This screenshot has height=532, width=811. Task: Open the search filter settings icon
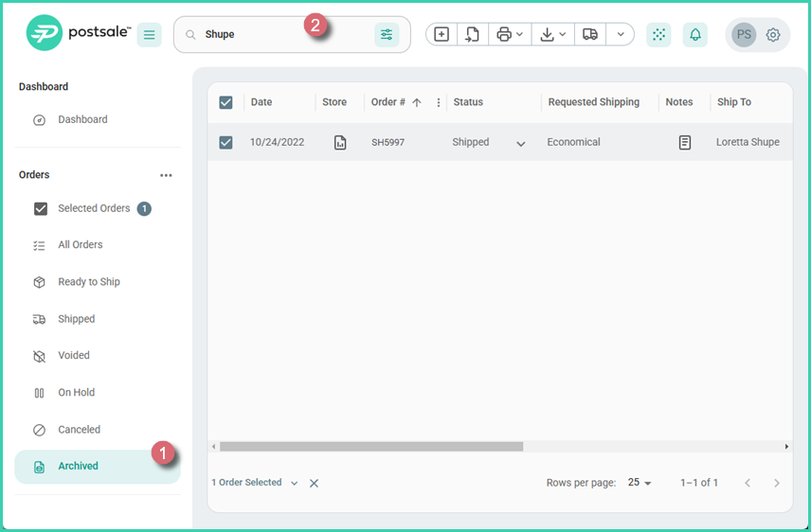(x=387, y=35)
